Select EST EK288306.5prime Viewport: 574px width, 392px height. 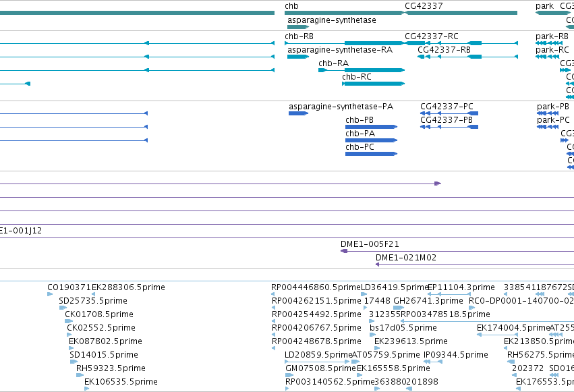pyautogui.click(x=93, y=294)
